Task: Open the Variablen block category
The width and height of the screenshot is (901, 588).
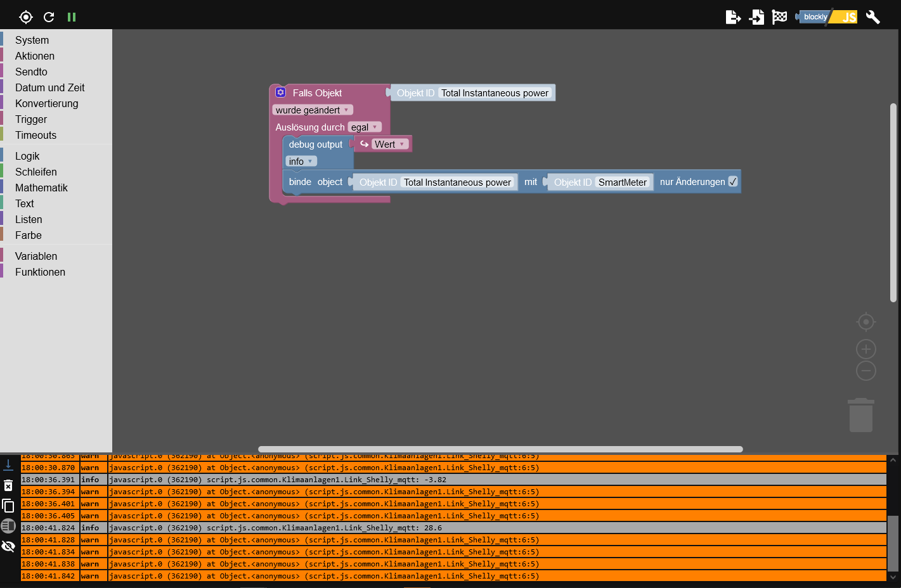Action: pos(56,256)
